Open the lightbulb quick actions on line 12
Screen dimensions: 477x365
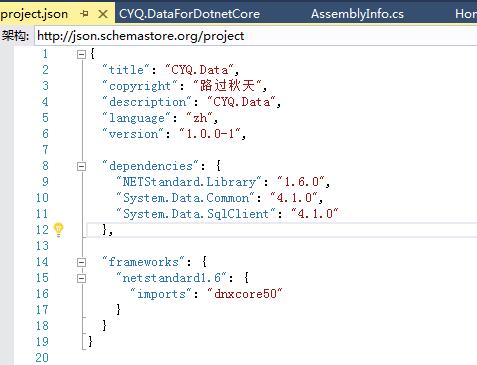59,229
